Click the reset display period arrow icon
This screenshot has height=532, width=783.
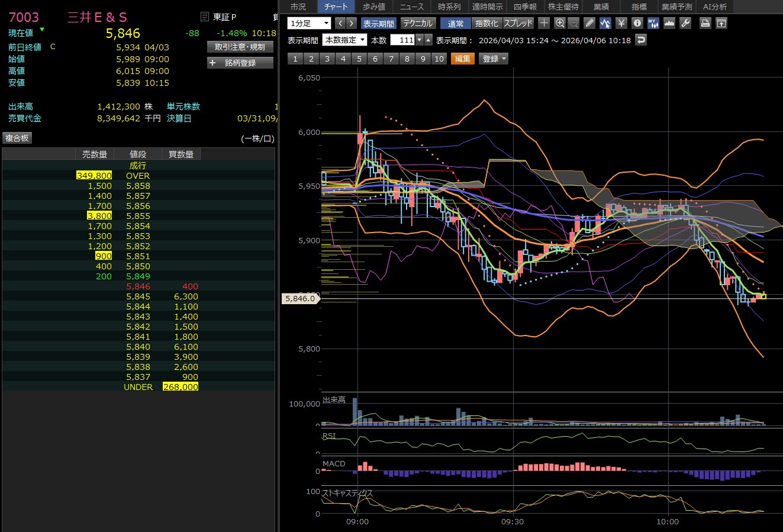pos(640,40)
